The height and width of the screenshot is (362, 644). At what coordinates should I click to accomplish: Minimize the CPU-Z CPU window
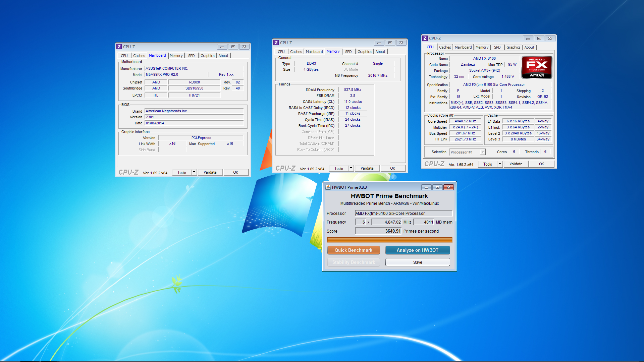tap(528, 39)
